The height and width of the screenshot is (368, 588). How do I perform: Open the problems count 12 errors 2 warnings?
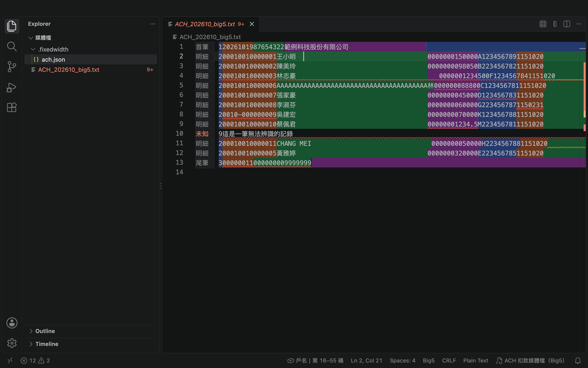pyautogui.click(x=35, y=360)
